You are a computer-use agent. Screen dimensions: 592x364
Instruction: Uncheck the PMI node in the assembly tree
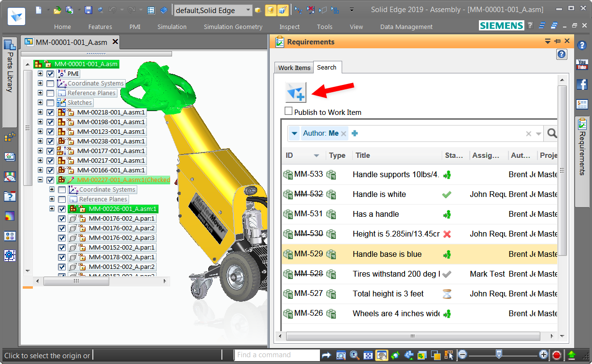[x=50, y=73]
